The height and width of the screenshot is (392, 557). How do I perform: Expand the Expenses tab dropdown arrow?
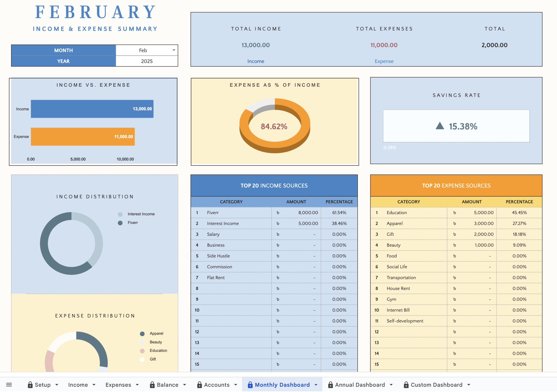tap(137, 385)
